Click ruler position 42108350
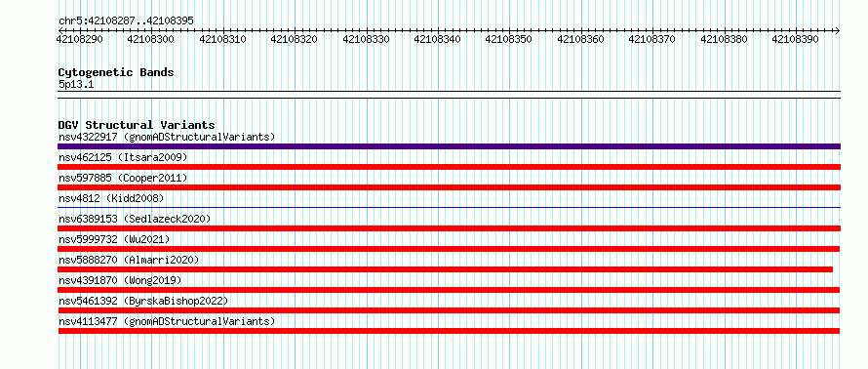This screenshot has height=369, width=868. tap(509, 39)
